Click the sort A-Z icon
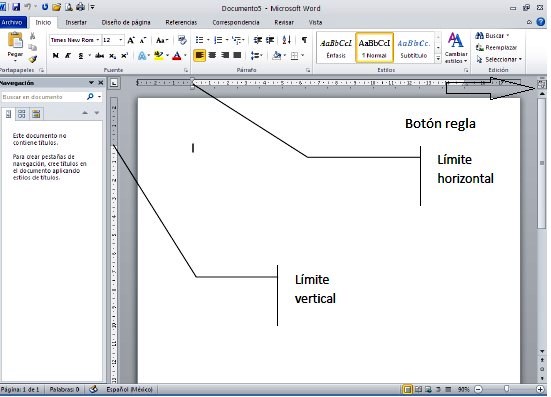The width and height of the screenshot is (551, 397). [287, 40]
